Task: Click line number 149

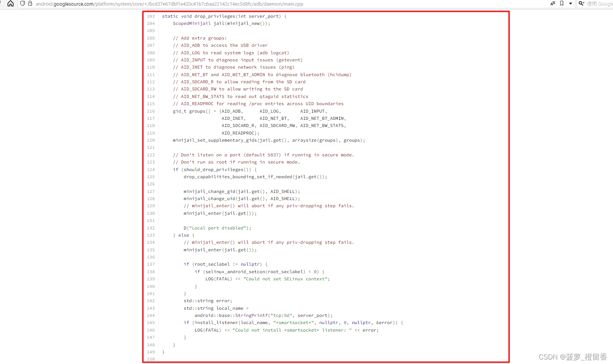Action: tap(151, 352)
